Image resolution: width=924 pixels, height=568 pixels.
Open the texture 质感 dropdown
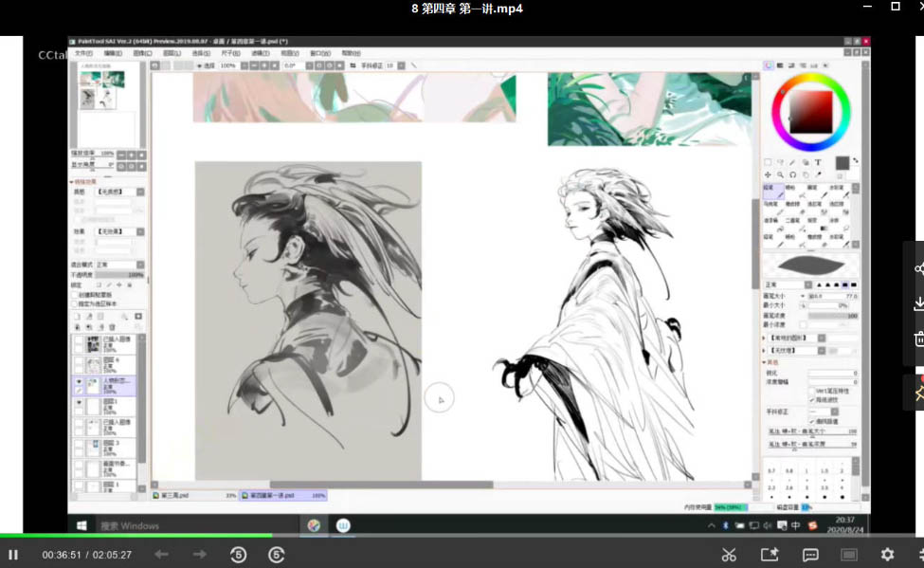(119, 192)
